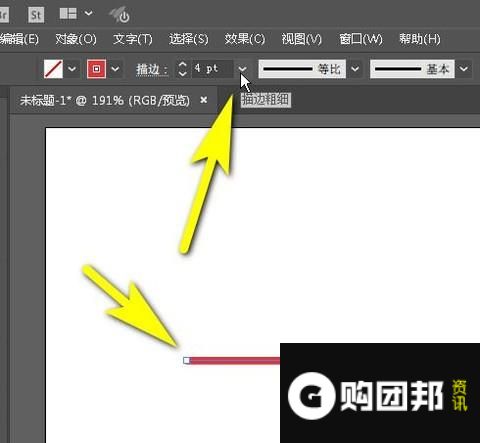Expand the fill color dropdown arrow
This screenshot has height=443, width=480.
click(x=72, y=69)
